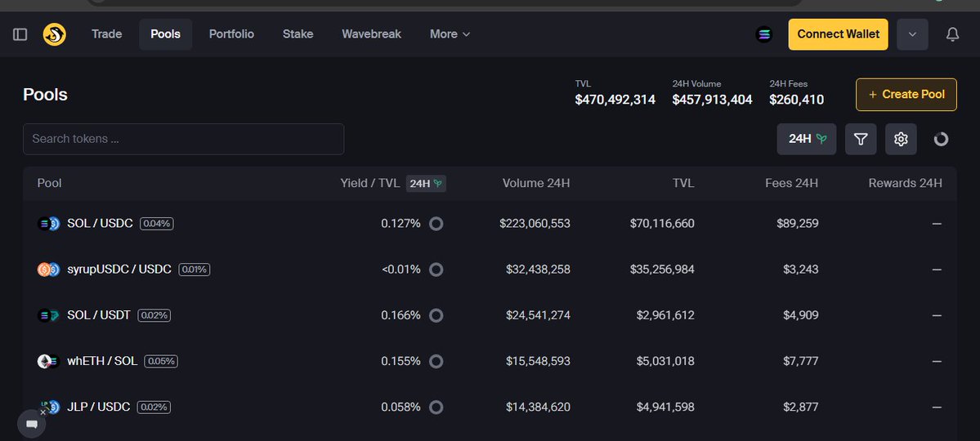
Task: Click the $260,410 24H Fees stat
Action: (x=796, y=100)
